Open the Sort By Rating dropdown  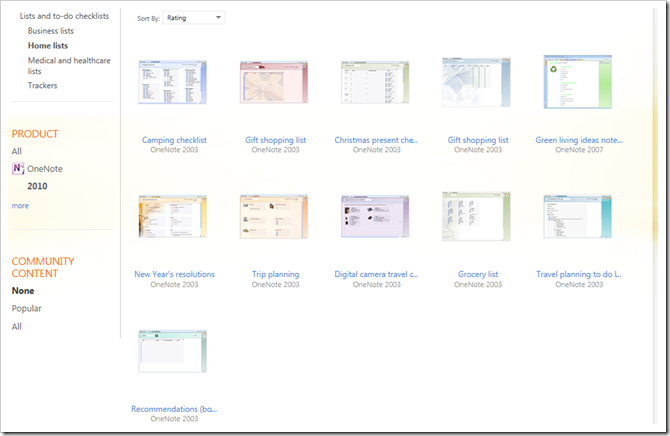194,18
